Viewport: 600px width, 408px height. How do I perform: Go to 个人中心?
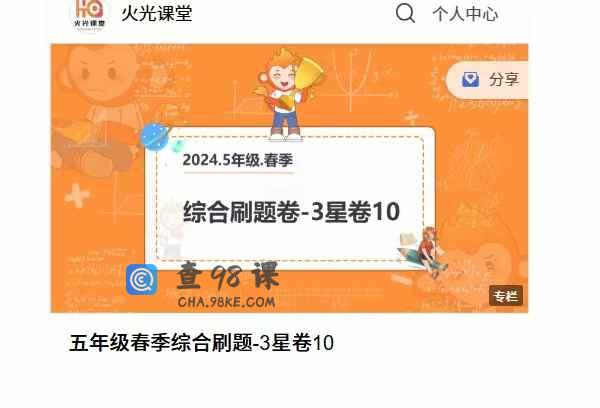[465, 14]
